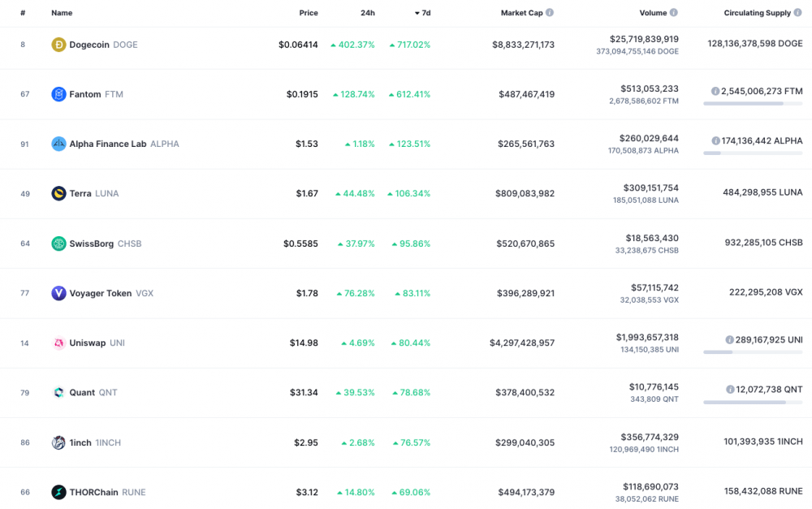
Task: Click the Terra LUNA logo icon
Action: coord(58,193)
